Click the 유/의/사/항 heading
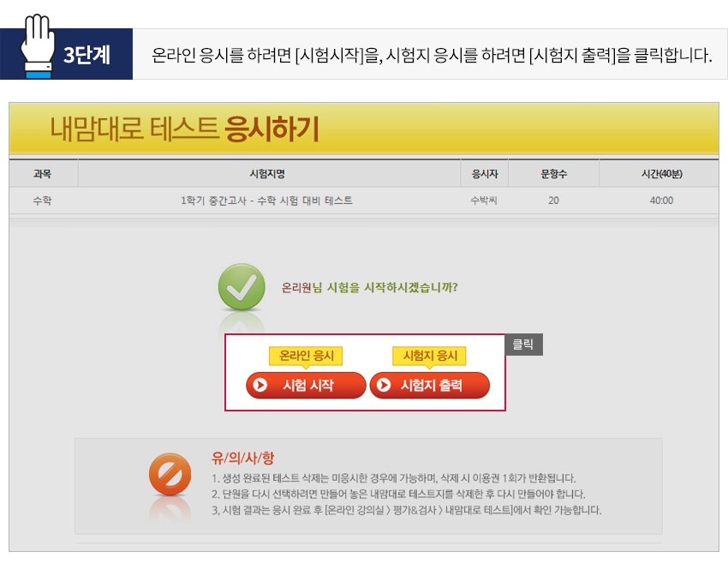728x570 pixels. point(243,458)
